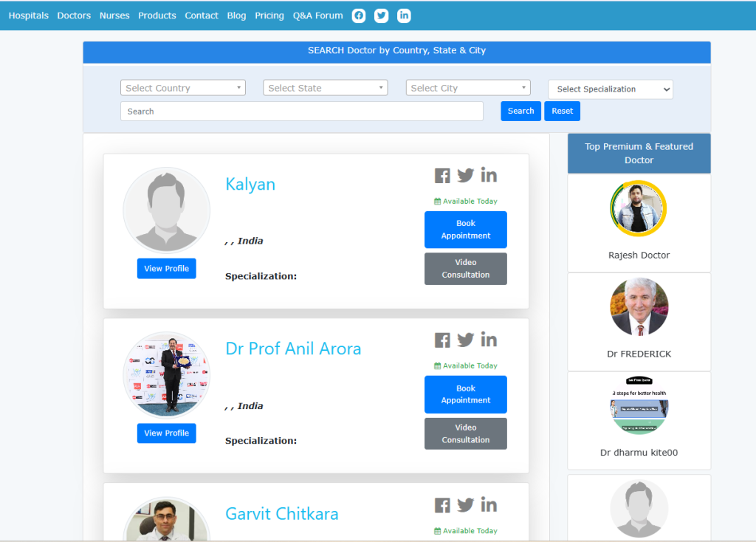Open the Pricing menu item

[x=269, y=16]
